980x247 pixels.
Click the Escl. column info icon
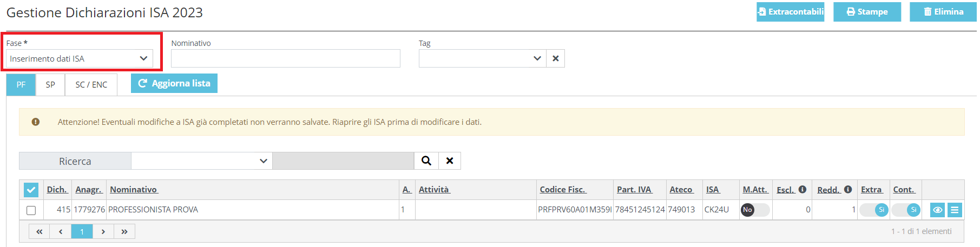tap(803, 189)
